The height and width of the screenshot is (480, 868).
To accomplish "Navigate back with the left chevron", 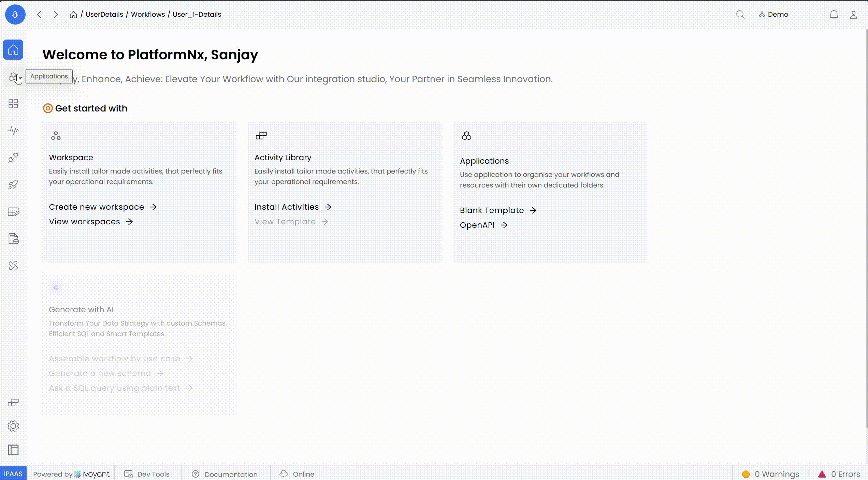I will [39, 15].
